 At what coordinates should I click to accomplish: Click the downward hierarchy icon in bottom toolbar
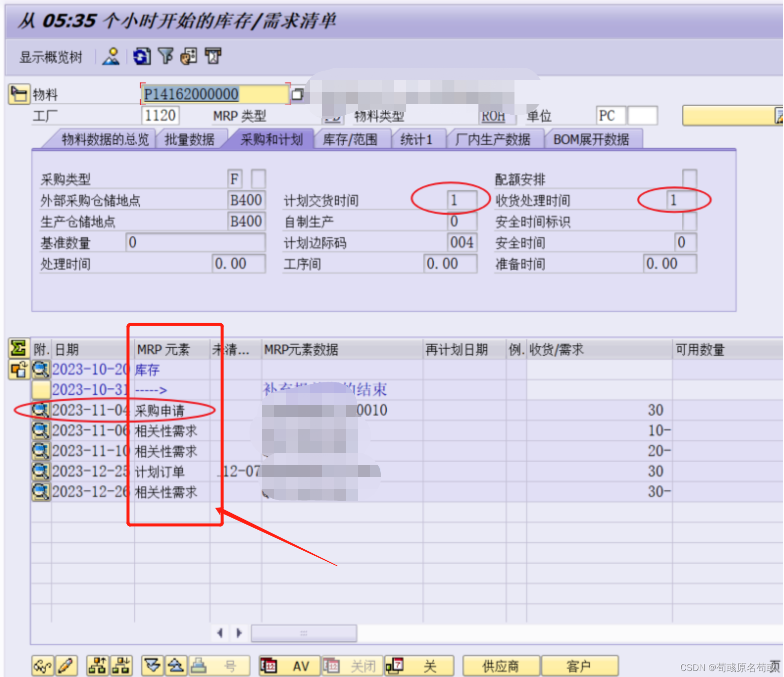click(120, 665)
